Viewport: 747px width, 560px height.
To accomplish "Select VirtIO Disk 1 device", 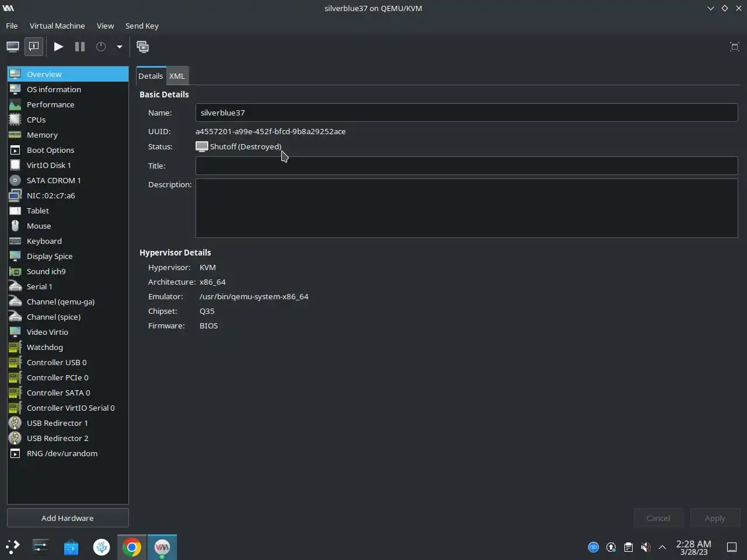I will [68, 165].
